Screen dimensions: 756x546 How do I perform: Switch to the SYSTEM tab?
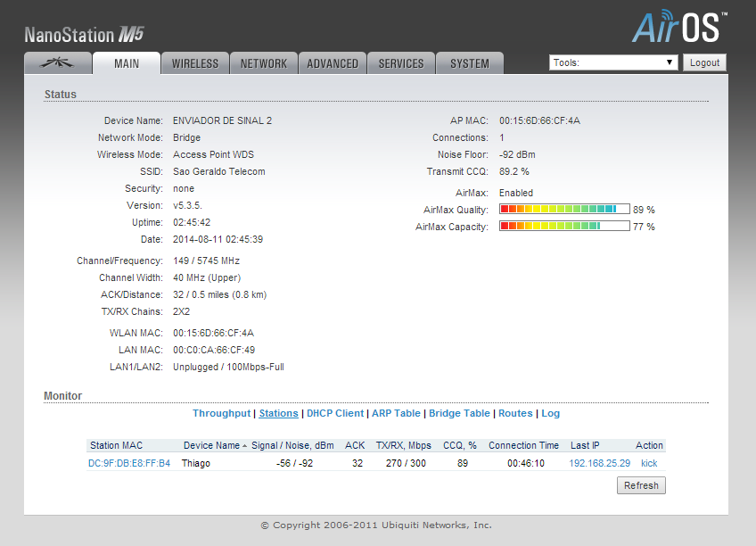(x=470, y=63)
